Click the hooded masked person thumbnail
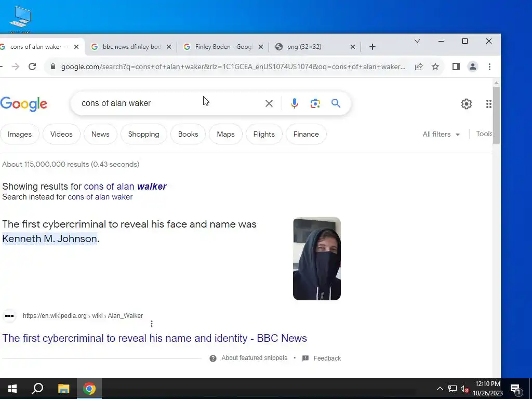 click(x=317, y=259)
